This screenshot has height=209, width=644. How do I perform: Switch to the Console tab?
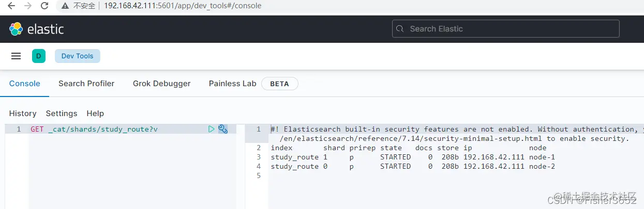tap(24, 84)
